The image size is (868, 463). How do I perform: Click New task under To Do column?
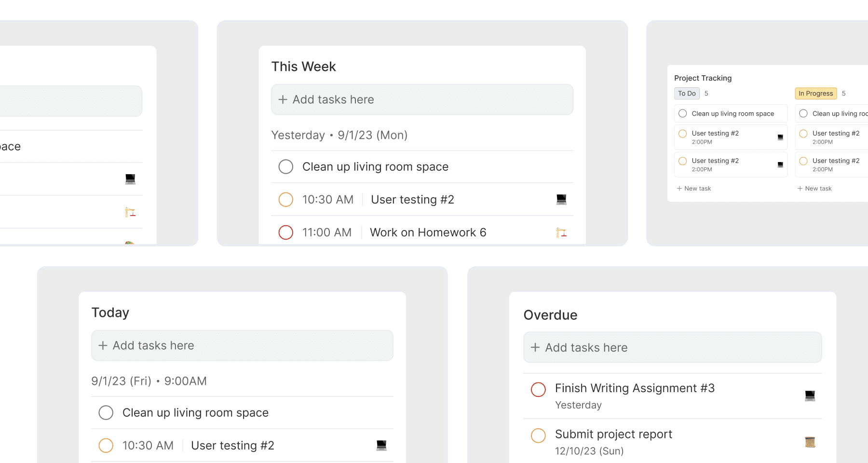[x=694, y=189]
